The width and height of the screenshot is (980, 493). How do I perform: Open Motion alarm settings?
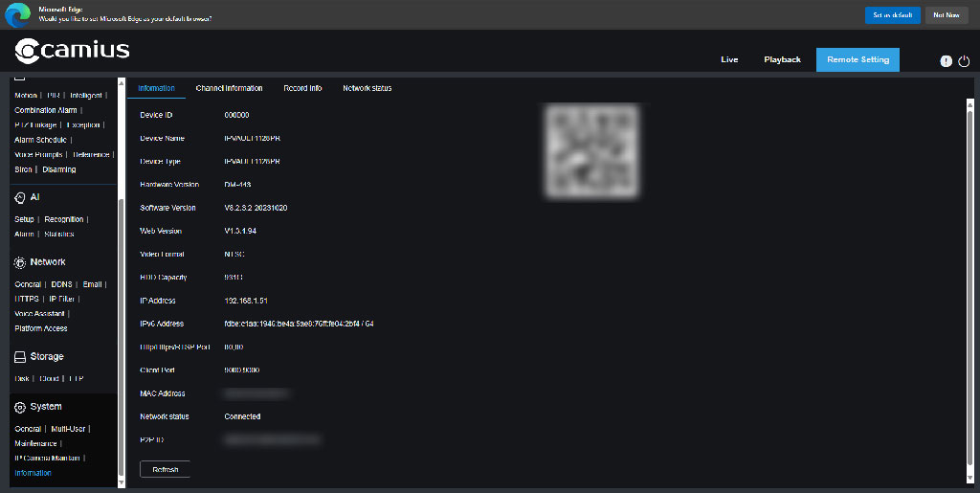tap(26, 96)
